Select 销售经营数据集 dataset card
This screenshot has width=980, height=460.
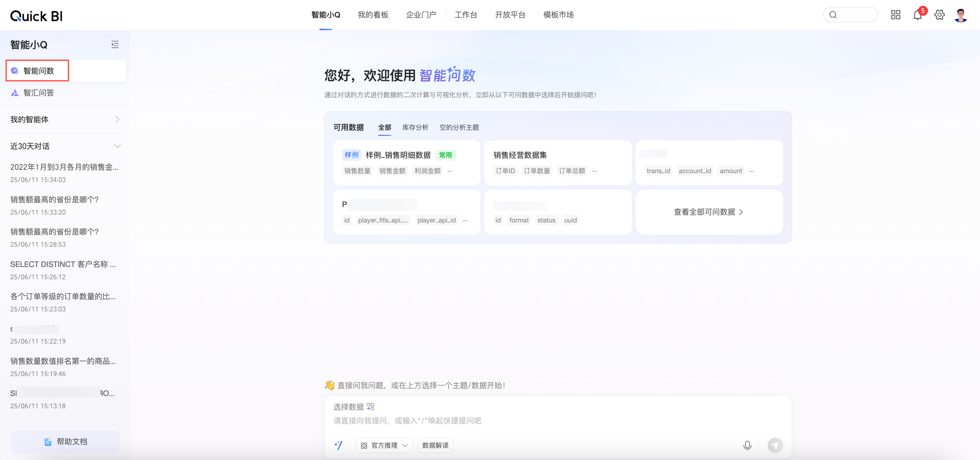point(558,163)
